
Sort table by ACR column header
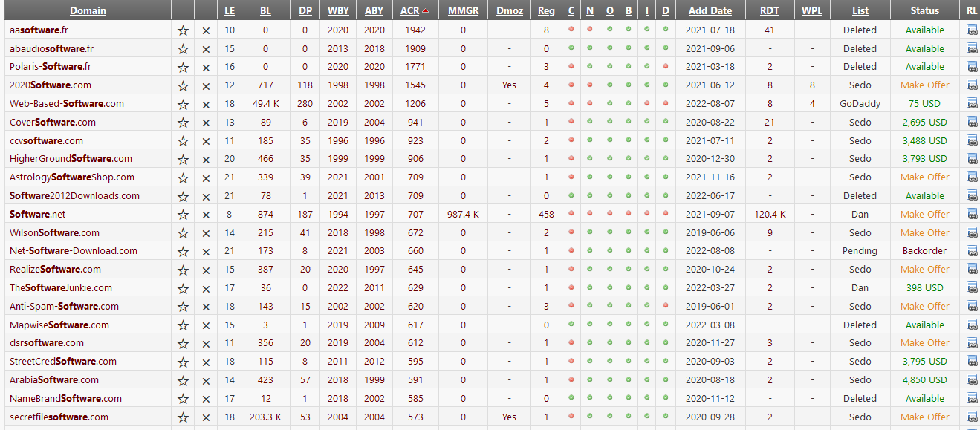pos(410,10)
